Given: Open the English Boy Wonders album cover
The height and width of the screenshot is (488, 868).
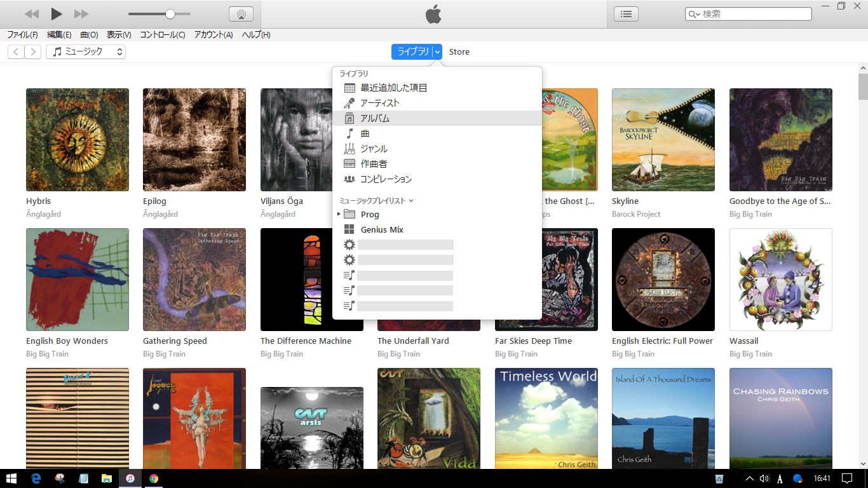Looking at the screenshot, I should pyautogui.click(x=78, y=280).
